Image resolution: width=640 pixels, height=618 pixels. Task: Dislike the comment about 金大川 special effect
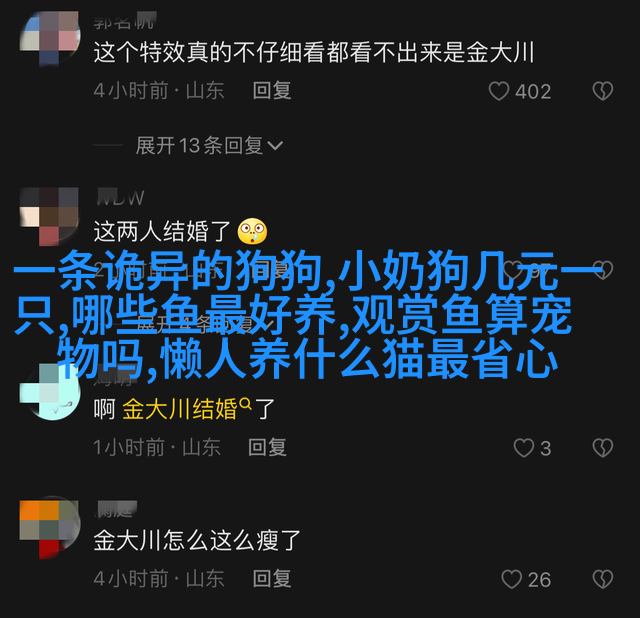(x=602, y=91)
